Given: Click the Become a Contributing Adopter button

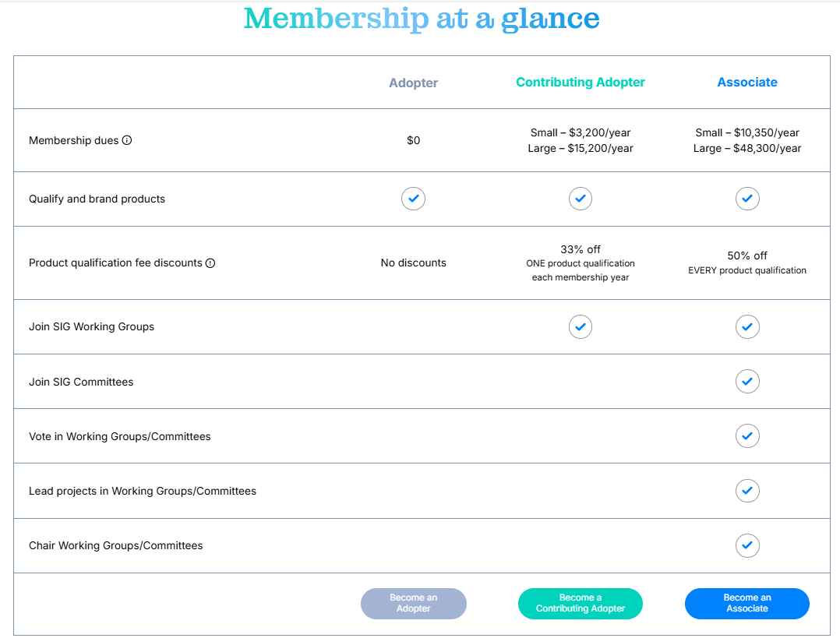Looking at the screenshot, I should click(581, 604).
